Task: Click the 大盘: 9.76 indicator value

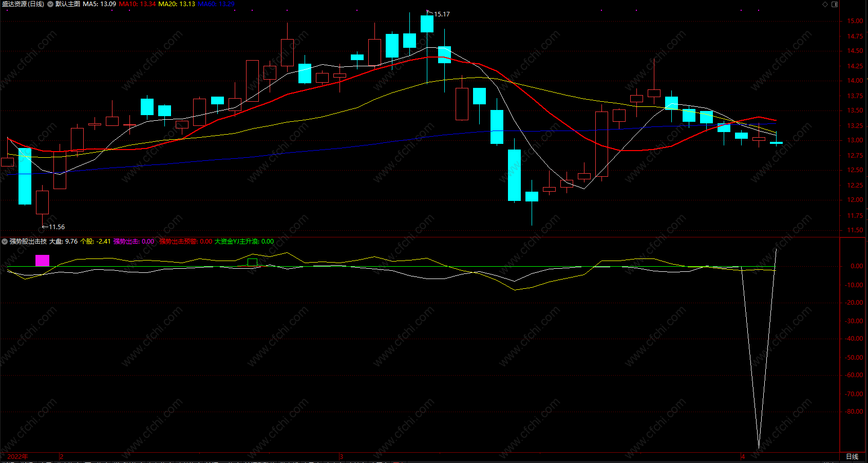Action: coord(63,242)
